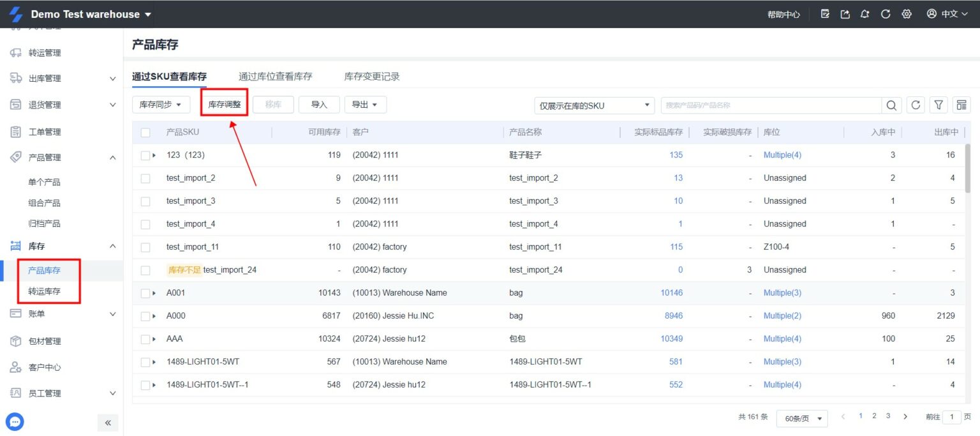
Task: Open the chat bubble at bottom left
Action: (x=14, y=421)
